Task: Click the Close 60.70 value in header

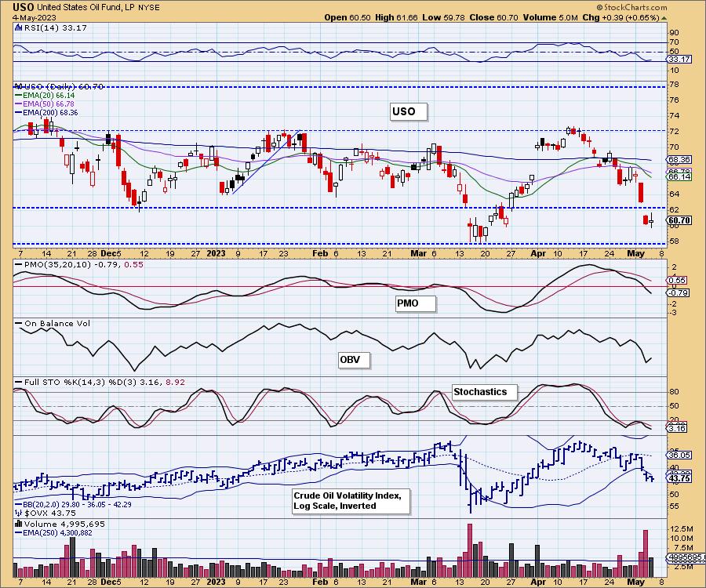Action: (495, 17)
